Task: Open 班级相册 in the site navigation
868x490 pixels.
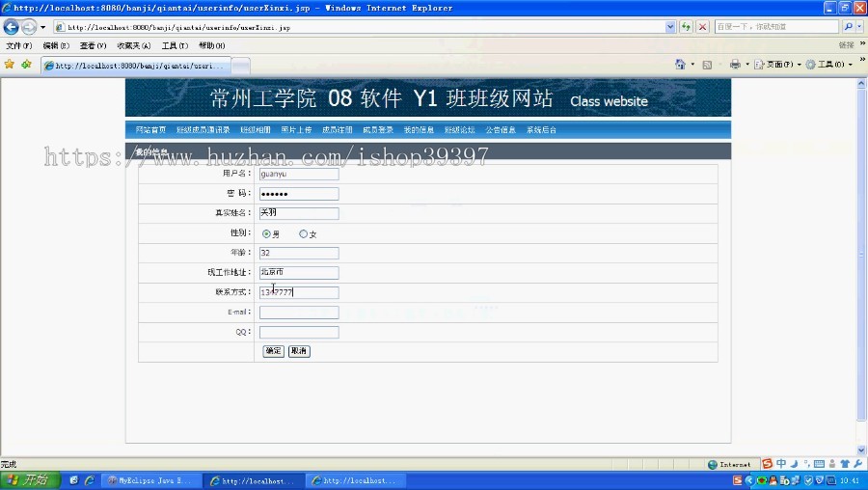Action: [x=256, y=129]
